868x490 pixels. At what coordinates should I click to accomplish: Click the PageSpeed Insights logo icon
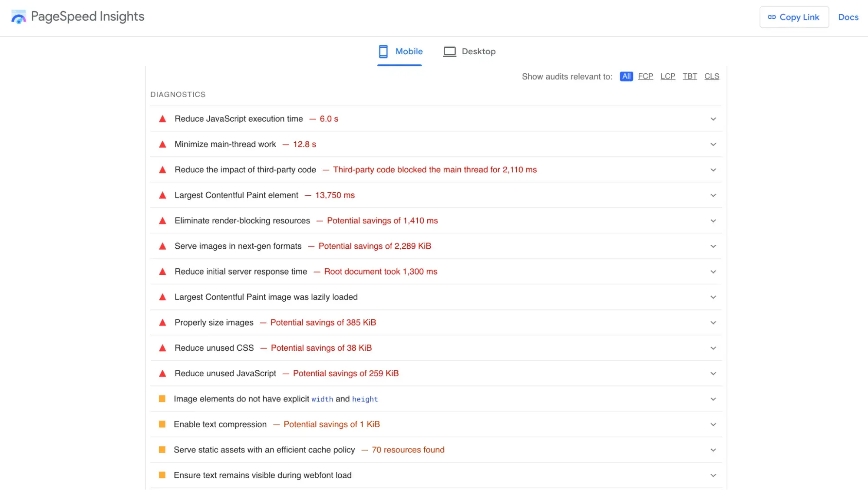click(19, 17)
